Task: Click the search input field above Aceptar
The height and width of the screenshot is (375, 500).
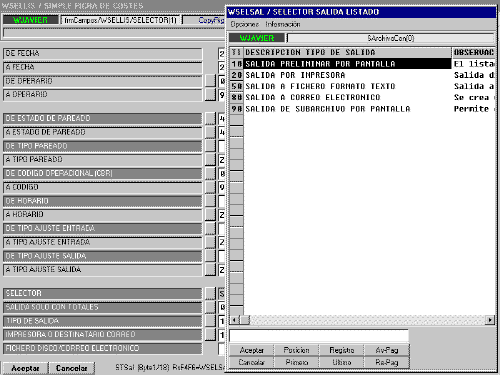Action: 319,336
